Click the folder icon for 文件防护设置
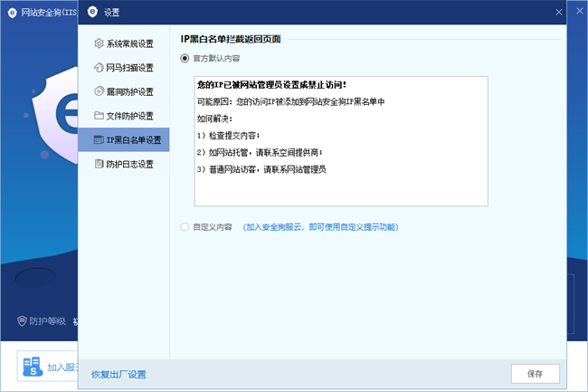Image resolution: width=588 pixels, height=392 pixels. pos(99,116)
